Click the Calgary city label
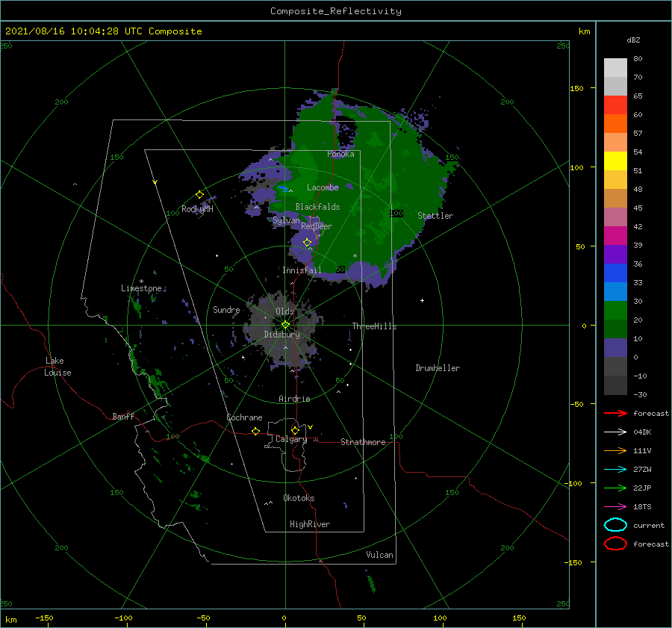This screenshot has height=628, width=672. click(x=291, y=439)
